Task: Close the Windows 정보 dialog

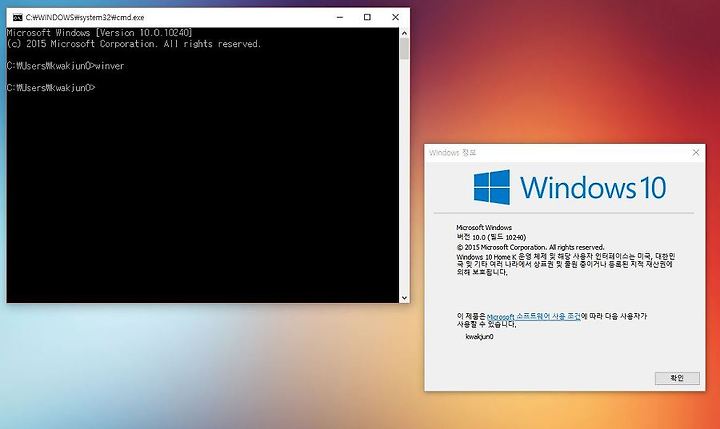Action: [696, 152]
